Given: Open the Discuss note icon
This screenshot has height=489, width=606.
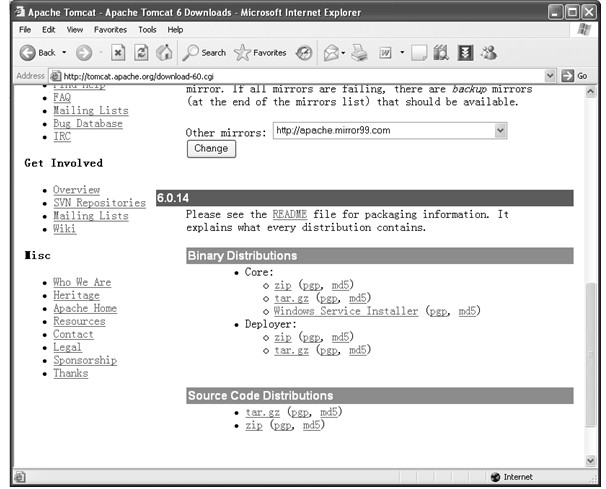Looking at the screenshot, I should [419, 53].
